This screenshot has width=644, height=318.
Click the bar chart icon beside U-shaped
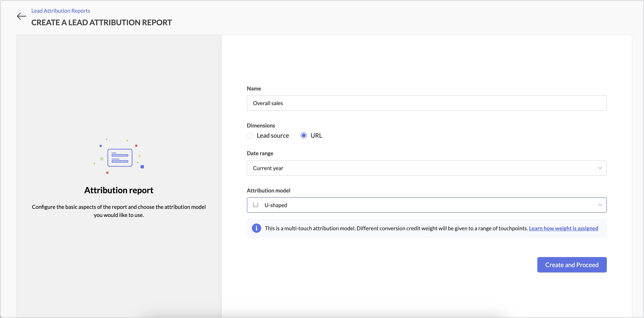(x=256, y=205)
